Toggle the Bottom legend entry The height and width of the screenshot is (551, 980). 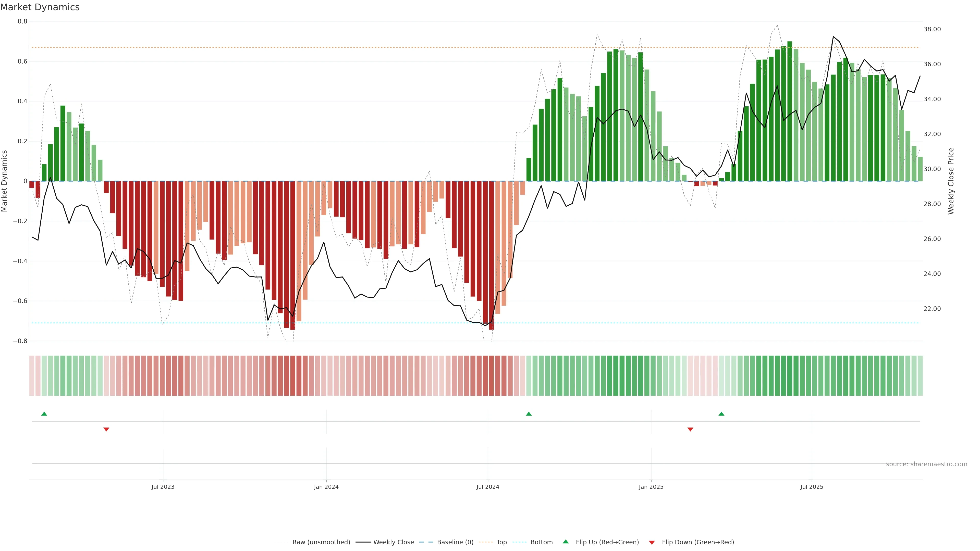pyautogui.click(x=541, y=542)
